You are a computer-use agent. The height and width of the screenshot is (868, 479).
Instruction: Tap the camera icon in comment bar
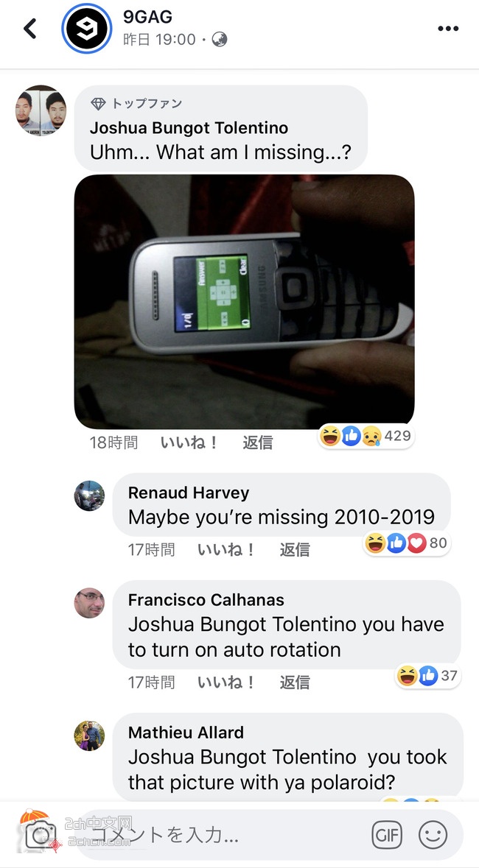pyautogui.click(x=41, y=835)
